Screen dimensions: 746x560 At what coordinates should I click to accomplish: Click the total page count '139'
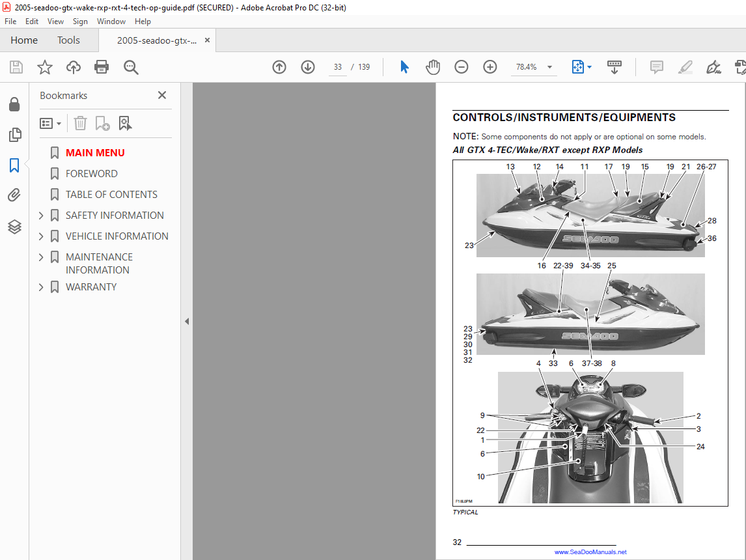tap(364, 67)
